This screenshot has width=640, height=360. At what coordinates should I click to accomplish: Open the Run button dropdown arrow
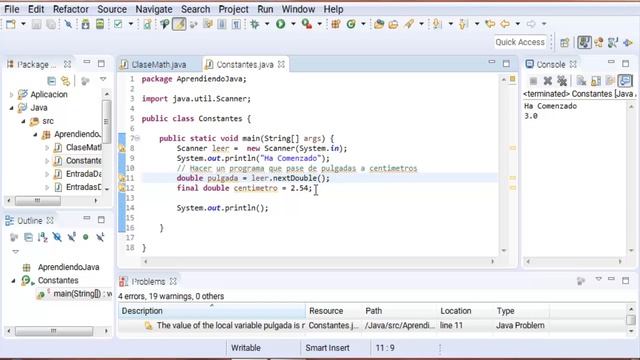(x=293, y=24)
